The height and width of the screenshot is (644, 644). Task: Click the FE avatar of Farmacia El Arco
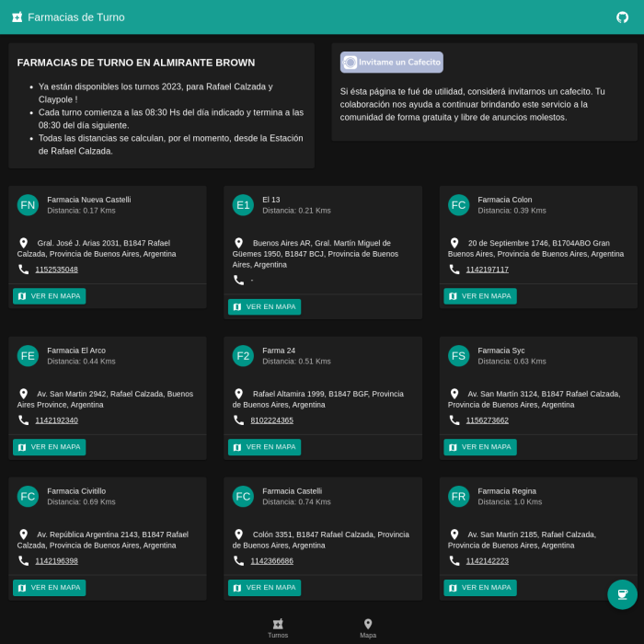pos(28,356)
